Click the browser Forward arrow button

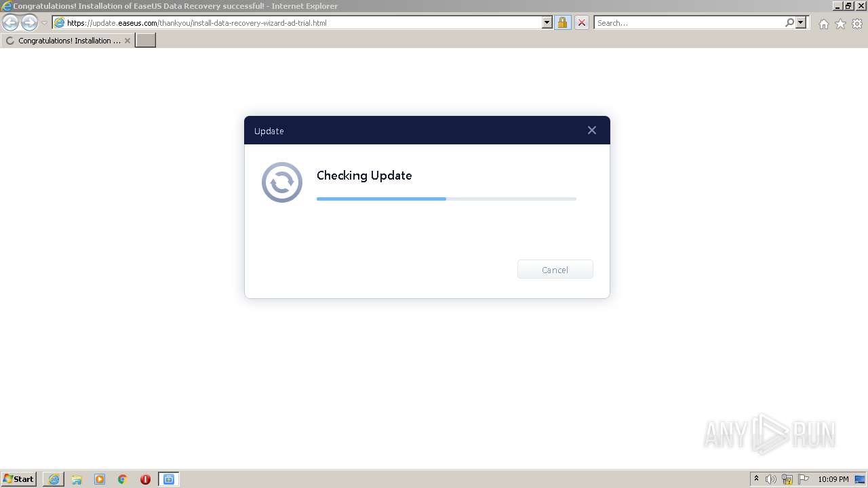(x=29, y=23)
